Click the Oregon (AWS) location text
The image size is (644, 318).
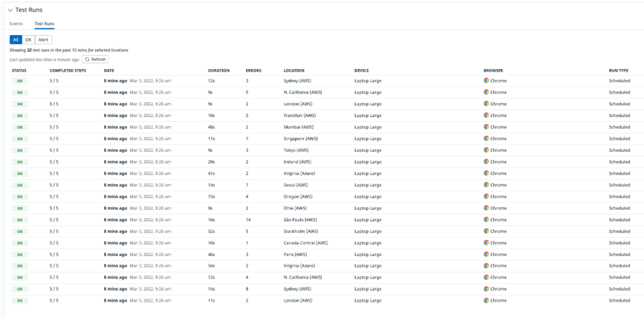298,197
